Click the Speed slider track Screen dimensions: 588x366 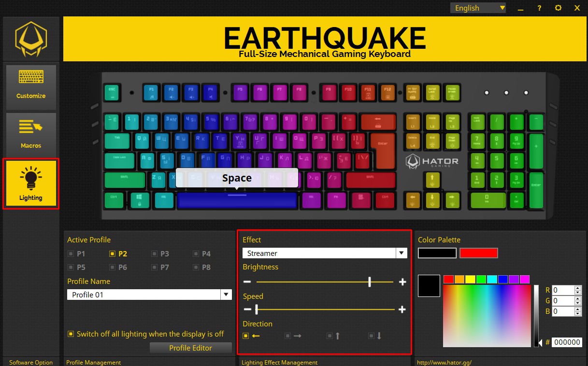(325, 310)
